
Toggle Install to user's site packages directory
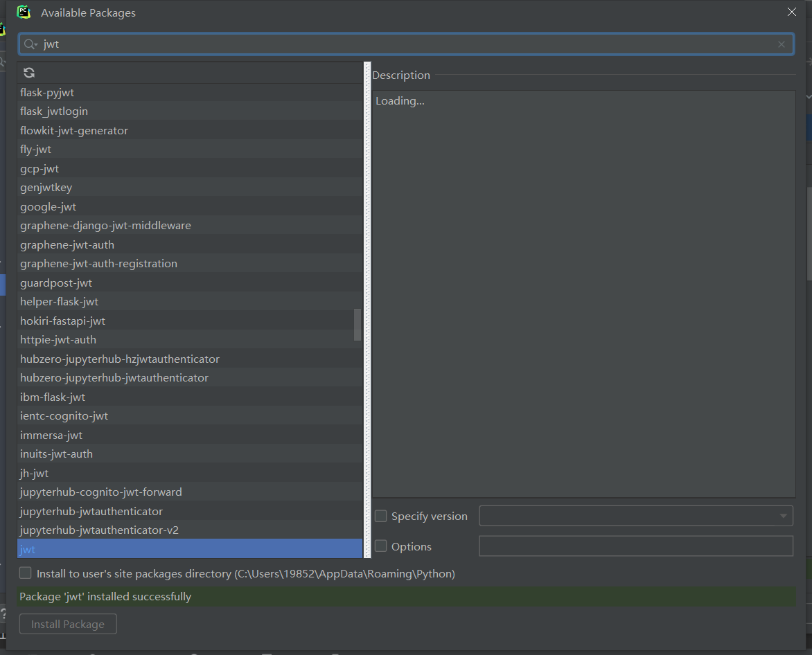26,573
